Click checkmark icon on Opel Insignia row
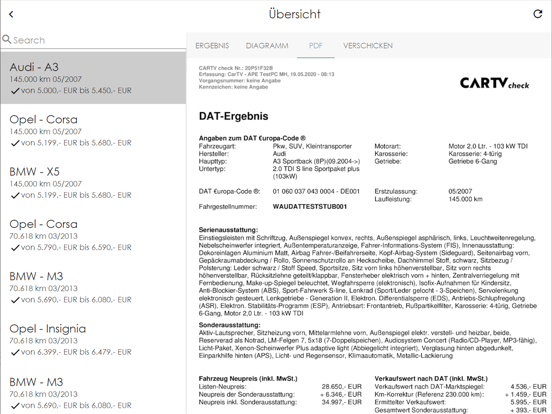 [15, 352]
